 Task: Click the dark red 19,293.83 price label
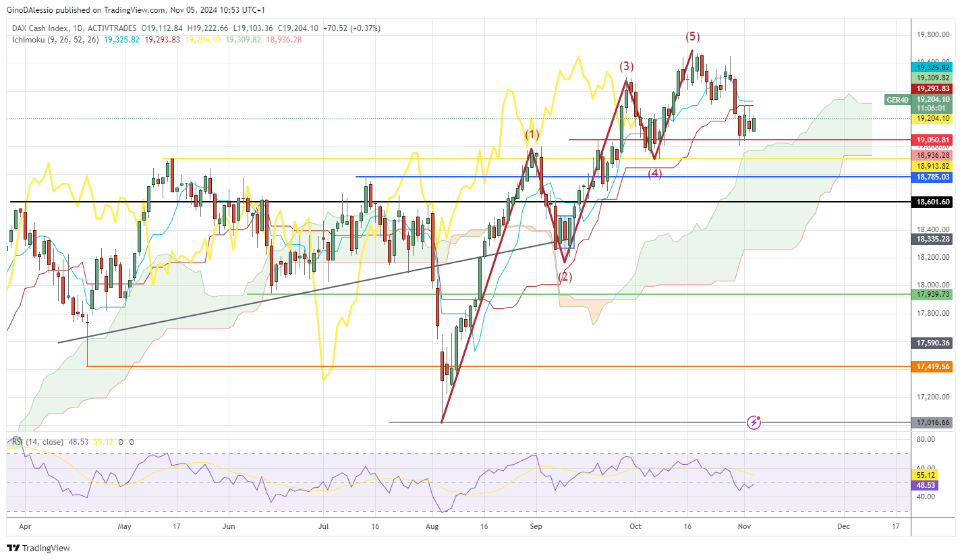[x=932, y=88]
